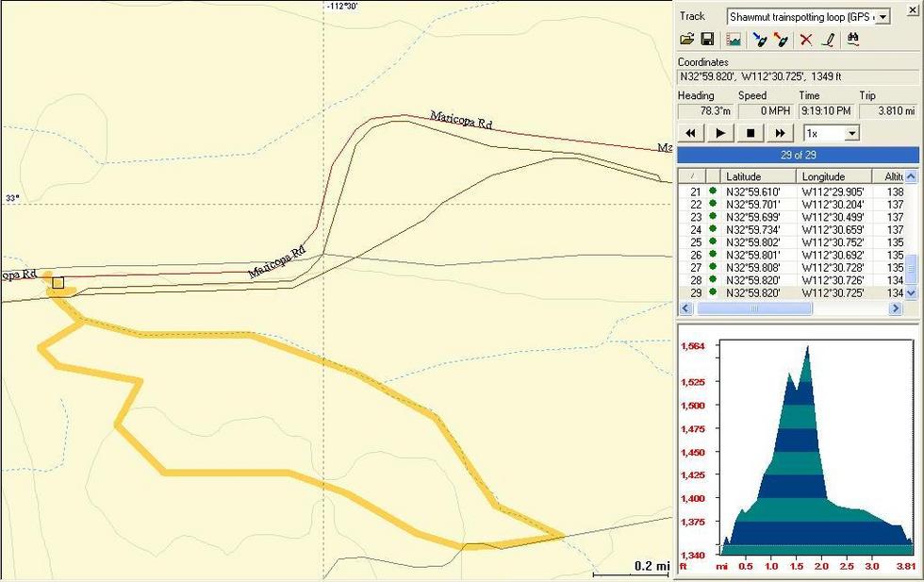Click the Heading value field 78.3°m

point(705,111)
